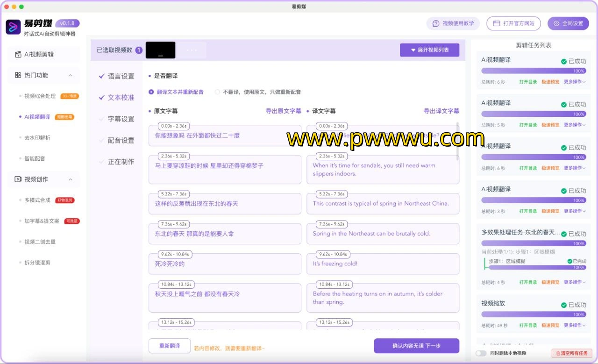The width and height of the screenshot is (598, 364).
Task: Click 清空所有任务 button
Action: pos(572,353)
